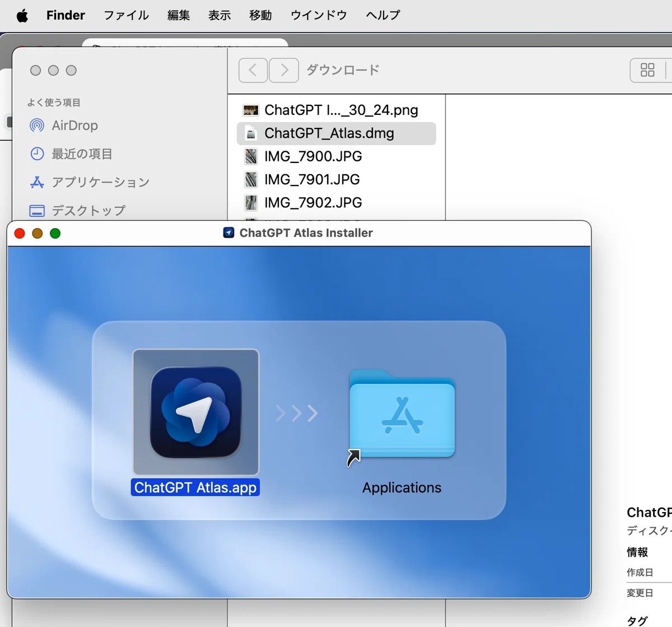The image size is (672, 627).
Task: Click the forward arrow in Finder toolbar
Action: [284, 70]
